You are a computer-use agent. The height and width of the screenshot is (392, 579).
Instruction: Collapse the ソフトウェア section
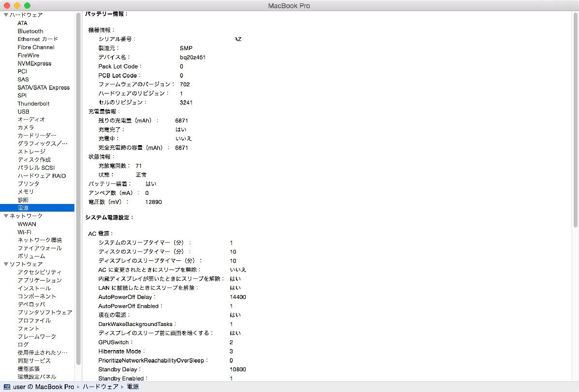(5, 264)
